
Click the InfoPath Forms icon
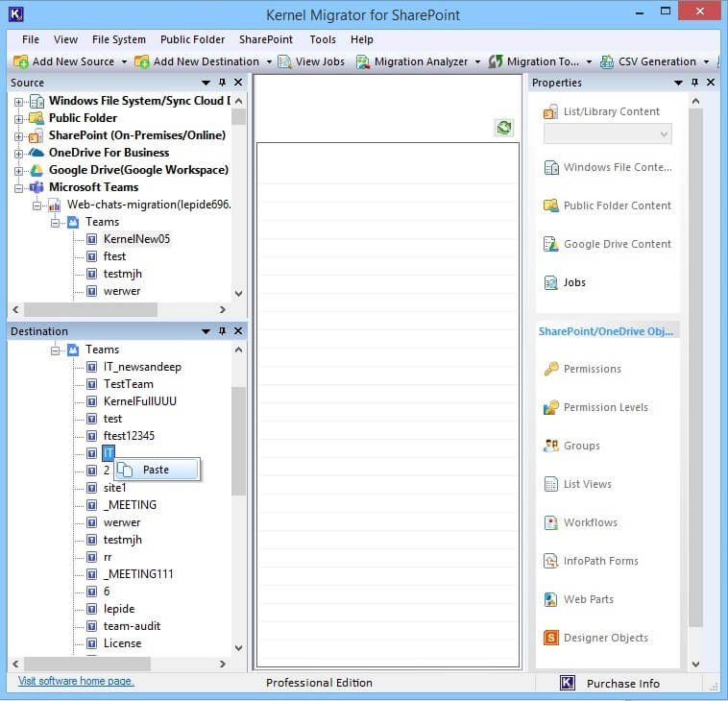pos(551,561)
